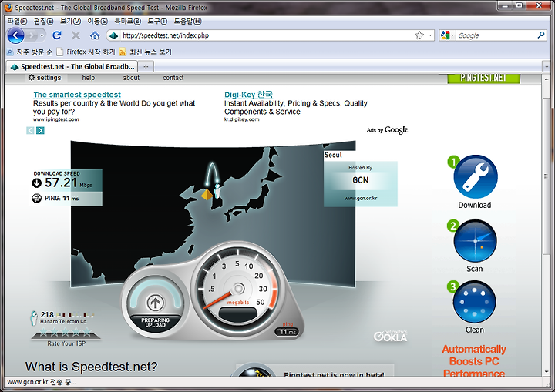The height and width of the screenshot is (392, 555).
Task: Click Automatically Boosts PC Performance ad text
Action: click(x=474, y=361)
